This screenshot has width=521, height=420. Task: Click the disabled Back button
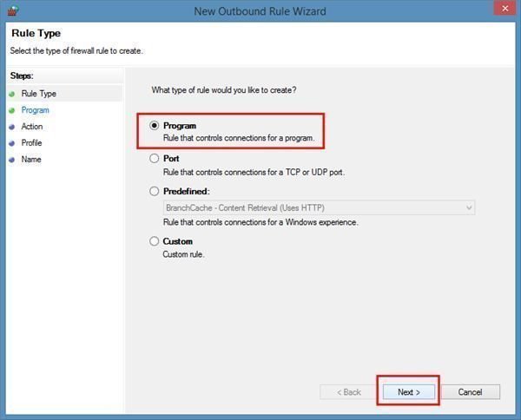tap(349, 392)
